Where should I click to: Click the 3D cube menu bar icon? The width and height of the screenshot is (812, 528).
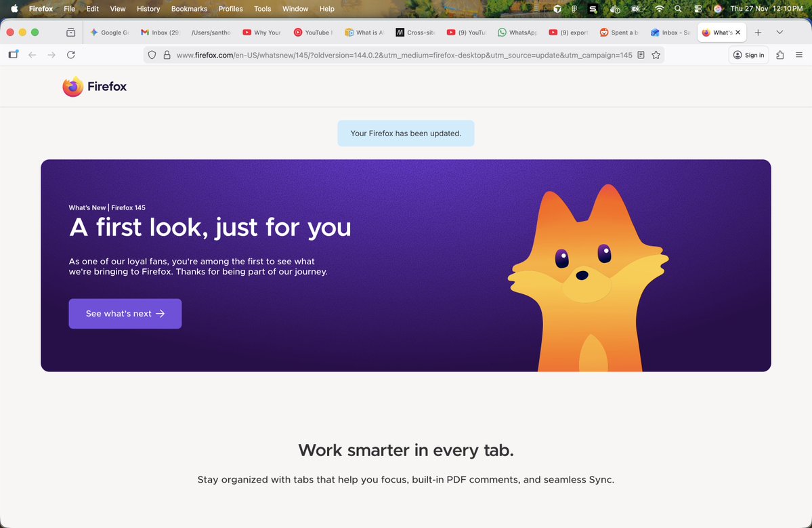tap(557, 9)
